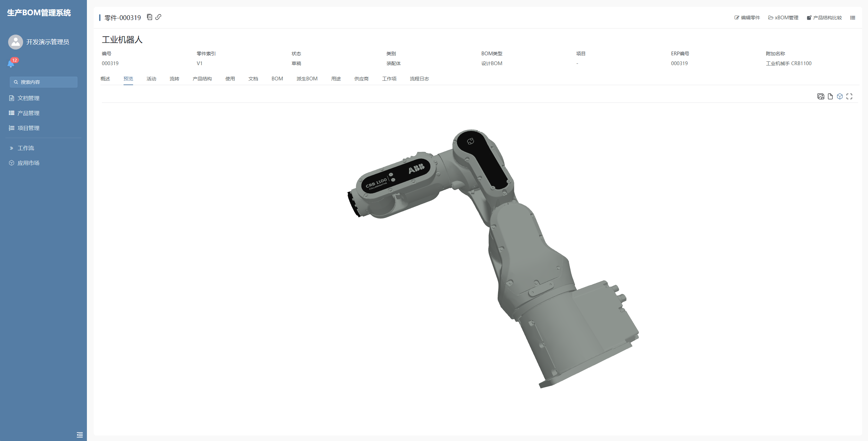Viewport: 868px width, 441px height.
Task: Open 应用市场 in the sidebar
Action: (x=29, y=163)
